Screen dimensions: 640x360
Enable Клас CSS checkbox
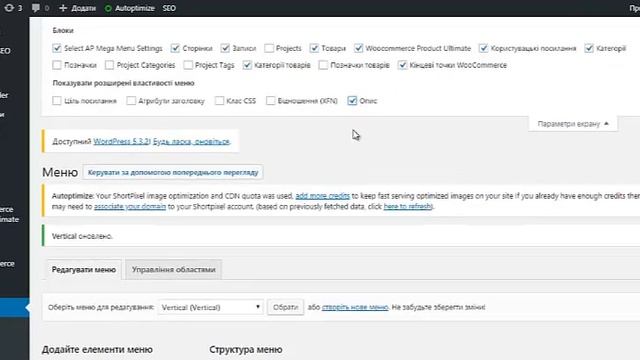(219, 100)
